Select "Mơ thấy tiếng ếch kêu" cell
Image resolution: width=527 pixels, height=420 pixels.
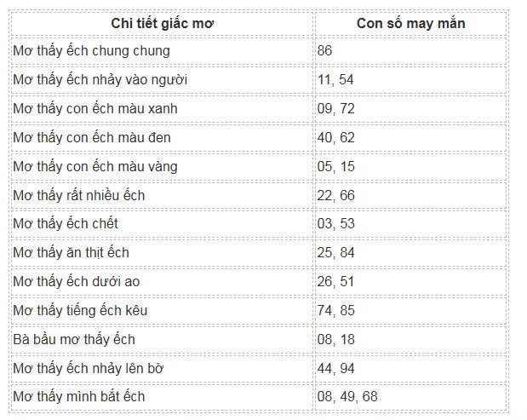pyautogui.click(x=80, y=311)
